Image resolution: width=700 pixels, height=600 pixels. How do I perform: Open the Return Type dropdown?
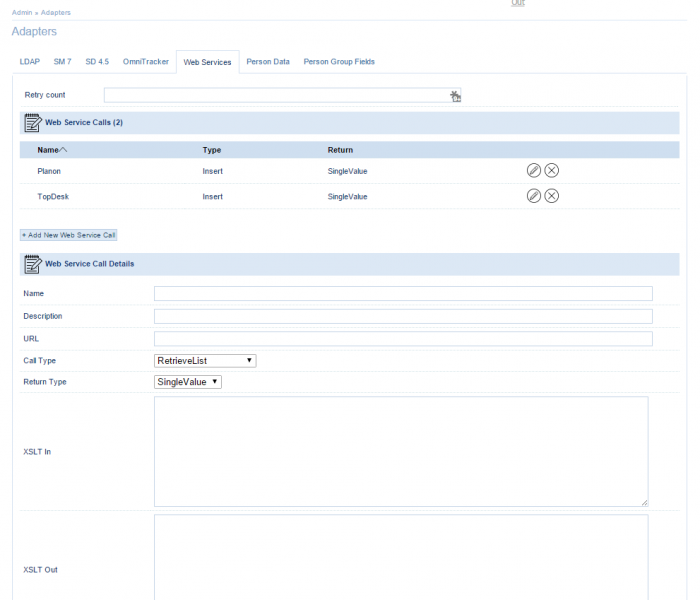(188, 382)
